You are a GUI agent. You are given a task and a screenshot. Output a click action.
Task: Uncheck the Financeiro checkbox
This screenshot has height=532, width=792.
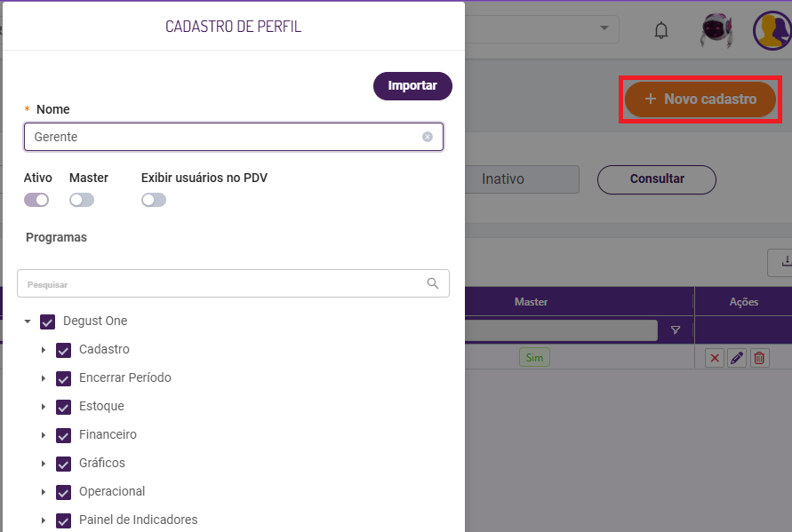point(64,435)
